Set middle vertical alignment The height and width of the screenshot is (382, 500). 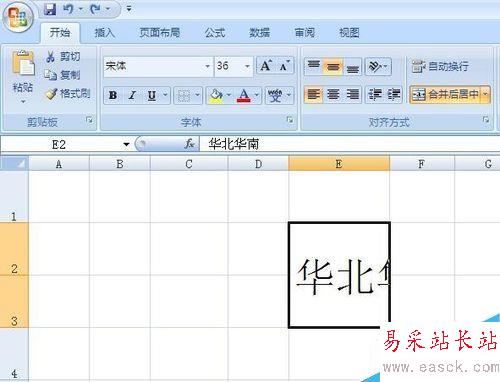click(x=333, y=66)
